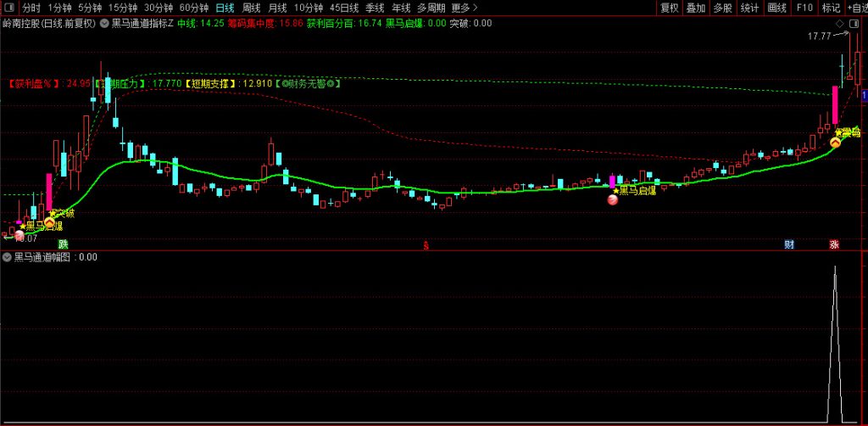This screenshot has height=426, width=868.
Task: Click the red § marker on time axis
Action: (426, 245)
